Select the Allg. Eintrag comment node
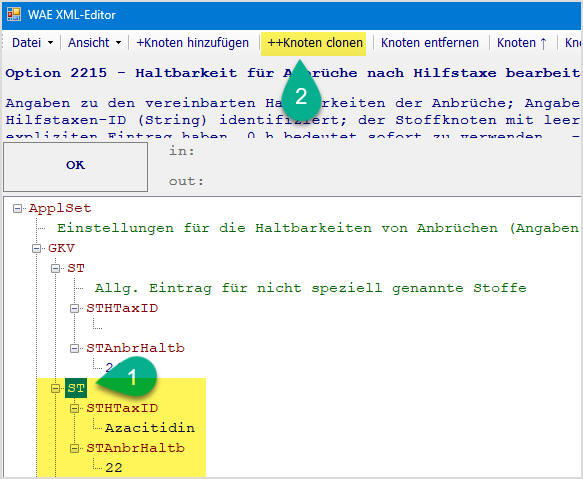The height and width of the screenshot is (479, 583). (x=310, y=288)
